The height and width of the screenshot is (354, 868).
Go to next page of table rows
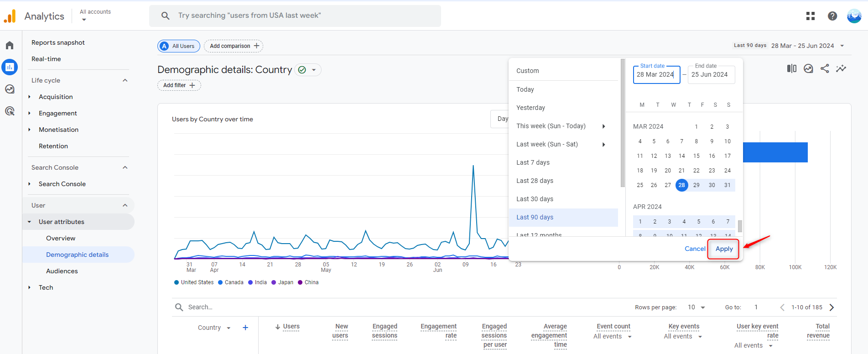coord(832,307)
